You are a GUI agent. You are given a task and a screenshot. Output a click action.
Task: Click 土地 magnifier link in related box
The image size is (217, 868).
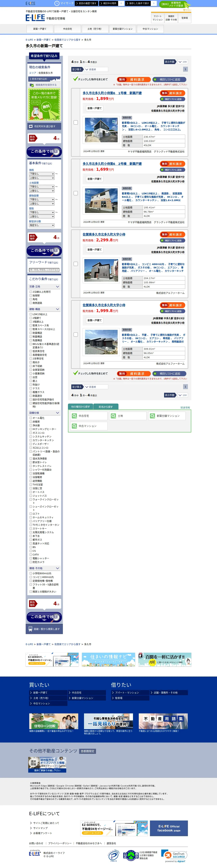(128, 416)
